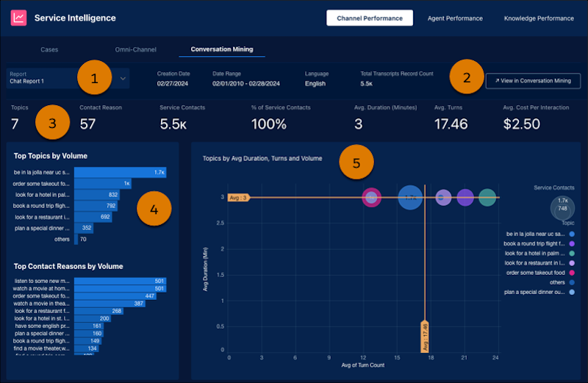Click the order some takeout 1k topic bar
The height and width of the screenshot is (383, 588).
coord(103,184)
